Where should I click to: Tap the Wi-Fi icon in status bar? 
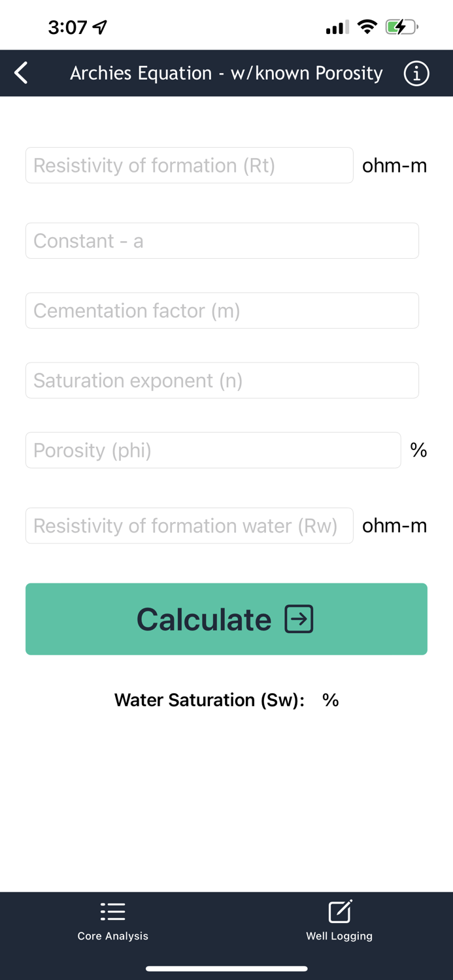366,27
